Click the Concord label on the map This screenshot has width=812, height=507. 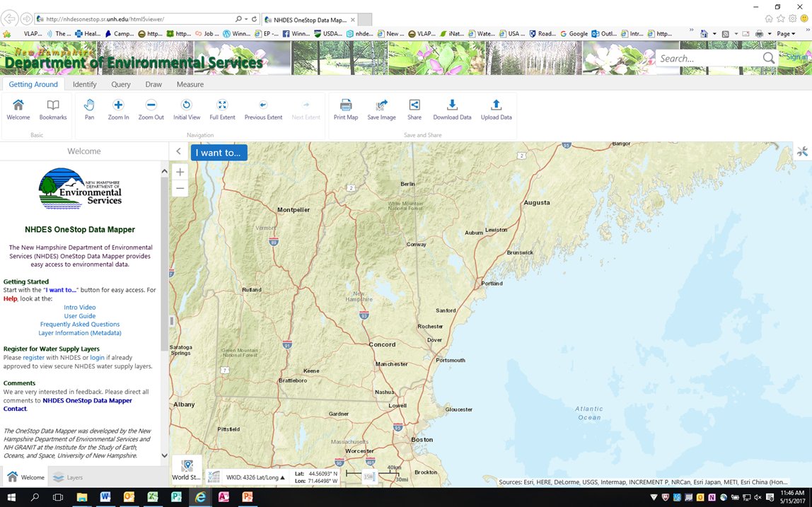tap(382, 344)
